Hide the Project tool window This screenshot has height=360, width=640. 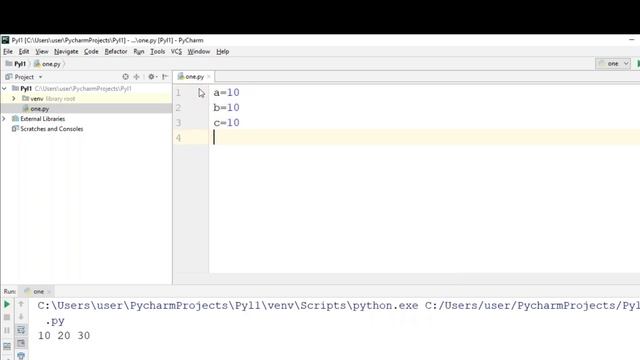(165, 77)
